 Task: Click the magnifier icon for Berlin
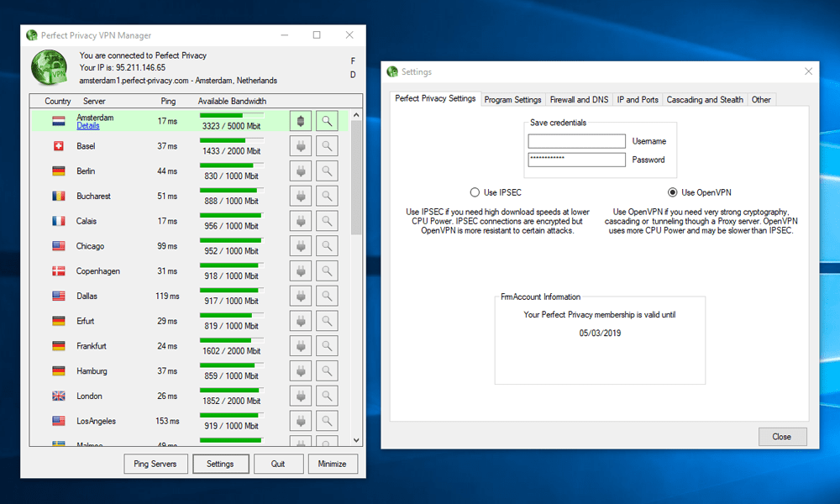[x=327, y=171]
